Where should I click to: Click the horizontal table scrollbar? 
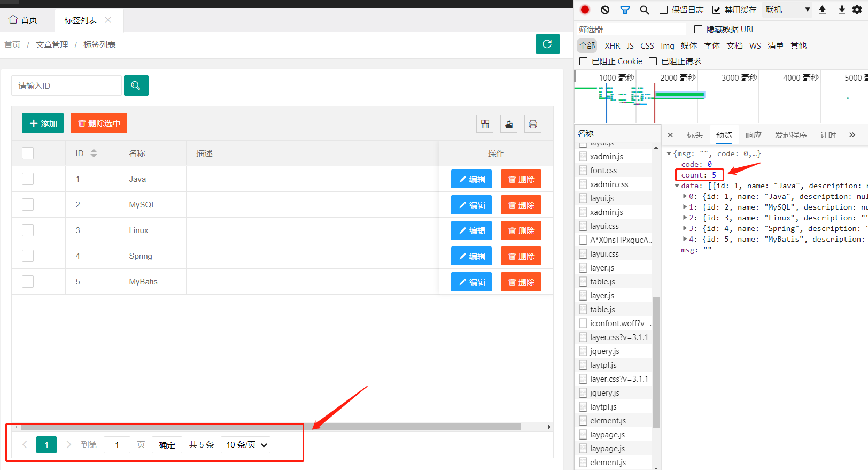coord(270,427)
